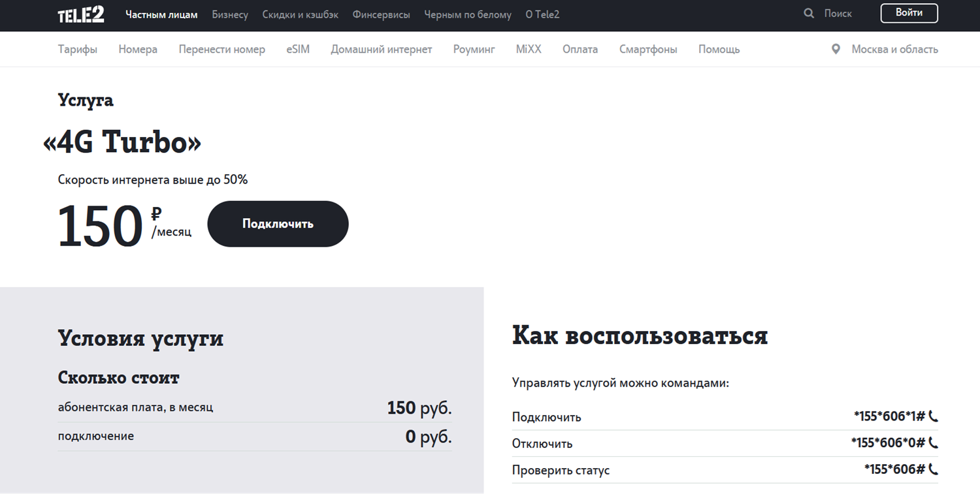Click the Tele2 logo
980x502 pixels.
click(81, 14)
